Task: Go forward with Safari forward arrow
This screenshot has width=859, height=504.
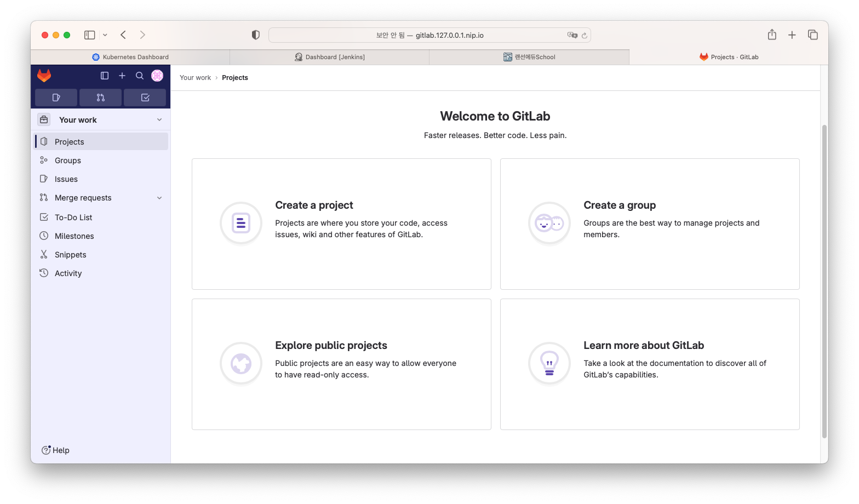Action: pyautogui.click(x=142, y=35)
